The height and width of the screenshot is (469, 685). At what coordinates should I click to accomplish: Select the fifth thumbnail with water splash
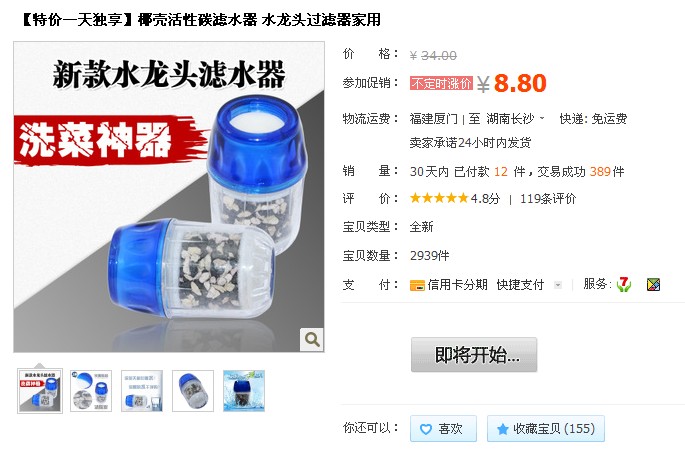tap(244, 391)
